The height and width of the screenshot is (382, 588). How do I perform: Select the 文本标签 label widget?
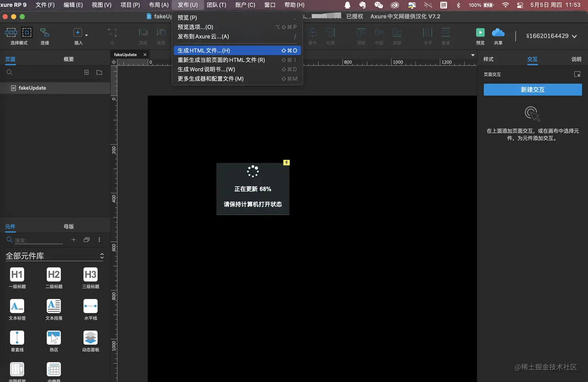17,309
